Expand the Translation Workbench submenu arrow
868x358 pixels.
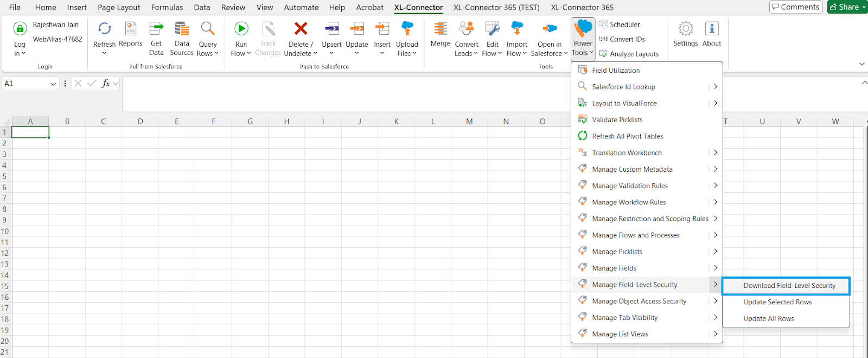coord(716,153)
